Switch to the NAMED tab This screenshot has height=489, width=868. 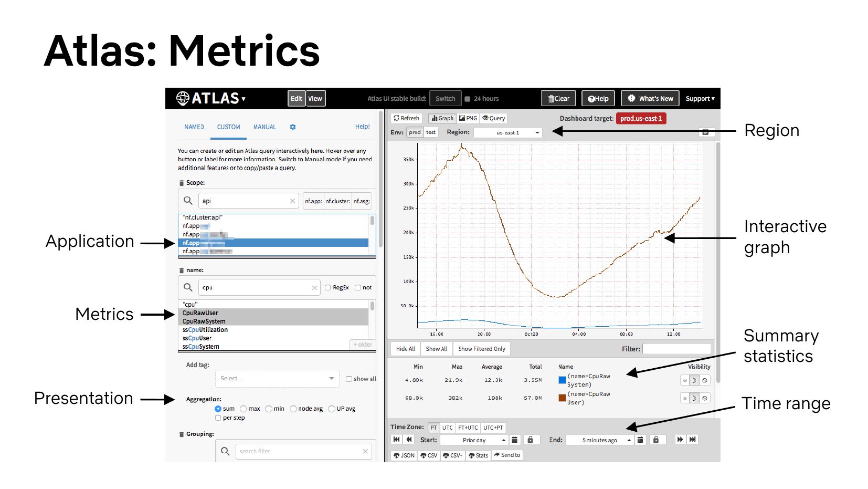point(194,127)
